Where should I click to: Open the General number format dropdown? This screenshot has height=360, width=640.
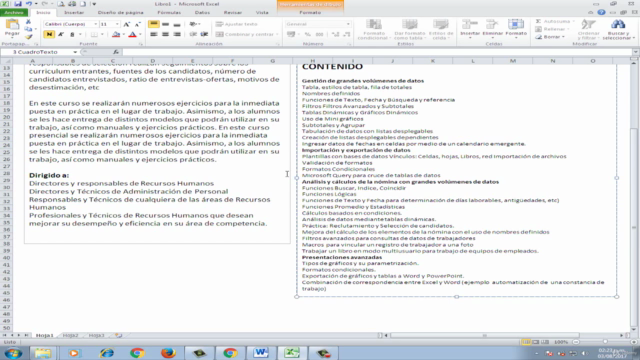(348, 24)
